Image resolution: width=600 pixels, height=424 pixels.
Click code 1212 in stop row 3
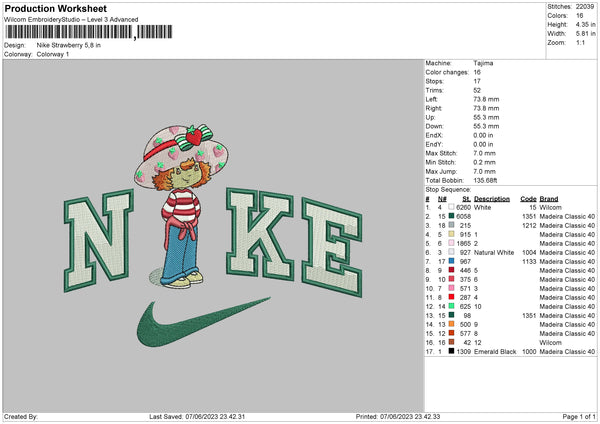[x=529, y=225]
